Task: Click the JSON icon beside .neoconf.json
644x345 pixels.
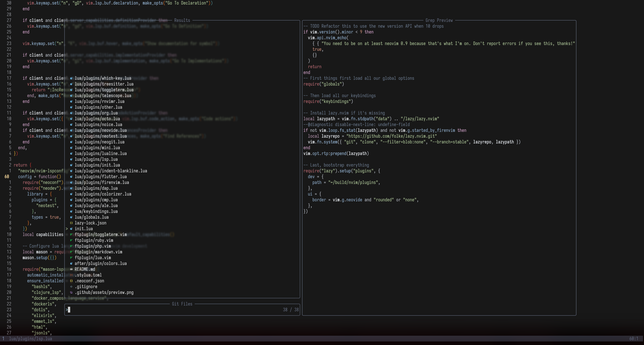Action: click(x=71, y=281)
